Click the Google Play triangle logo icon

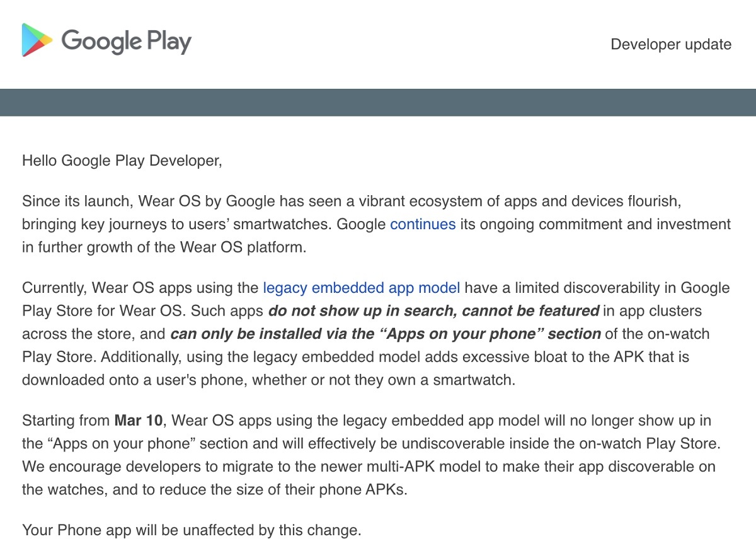(37, 40)
